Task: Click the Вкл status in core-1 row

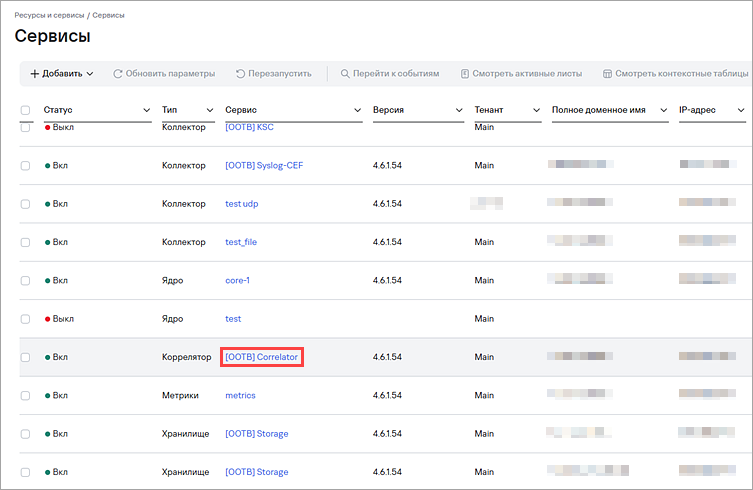Action: tap(56, 280)
